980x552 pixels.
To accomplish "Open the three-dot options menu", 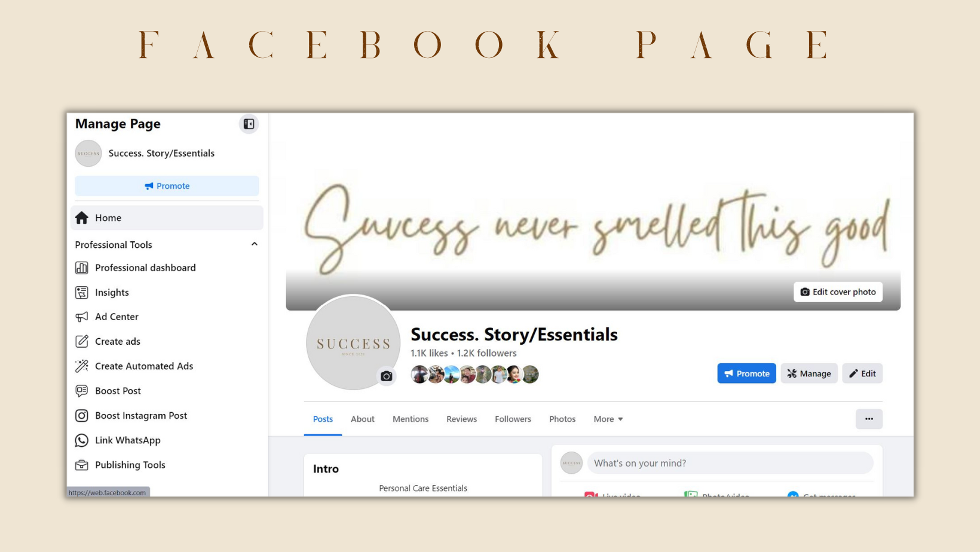I will point(869,419).
